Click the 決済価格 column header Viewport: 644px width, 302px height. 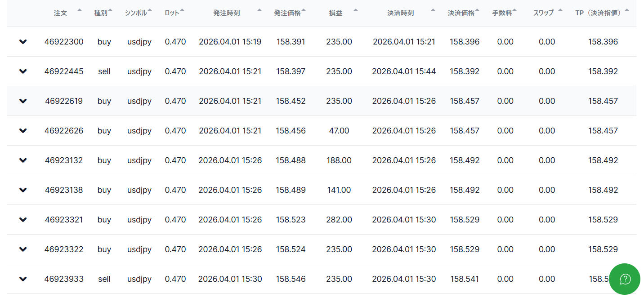[x=461, y=13]
